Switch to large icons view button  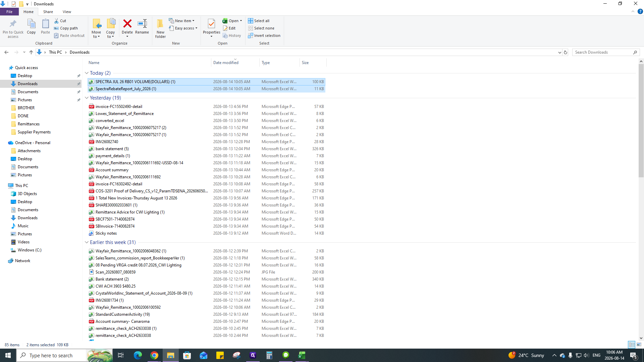point(639,345)
